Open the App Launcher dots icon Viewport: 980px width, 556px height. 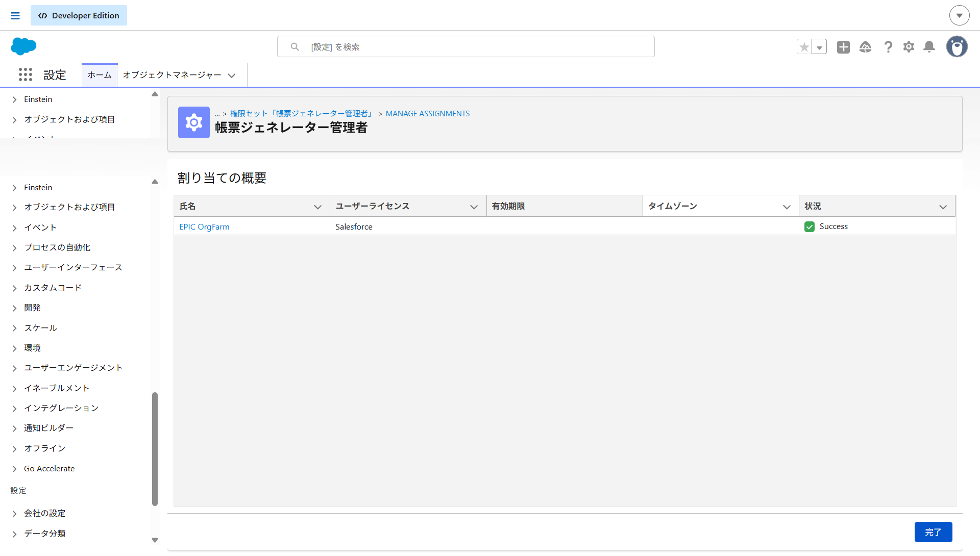click(26, 74)
